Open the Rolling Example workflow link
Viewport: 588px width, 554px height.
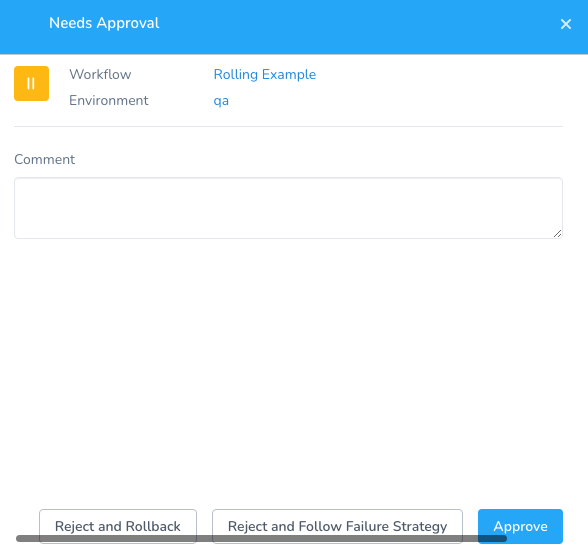point(265,74)
